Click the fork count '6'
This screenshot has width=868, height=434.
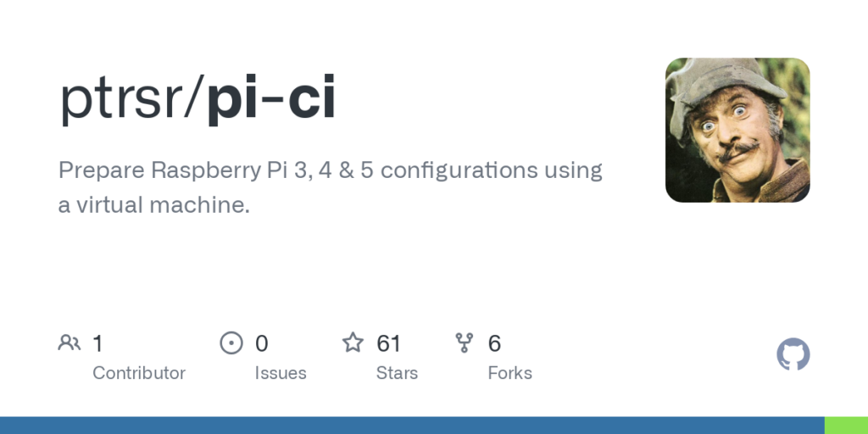(x=494, y=343)
